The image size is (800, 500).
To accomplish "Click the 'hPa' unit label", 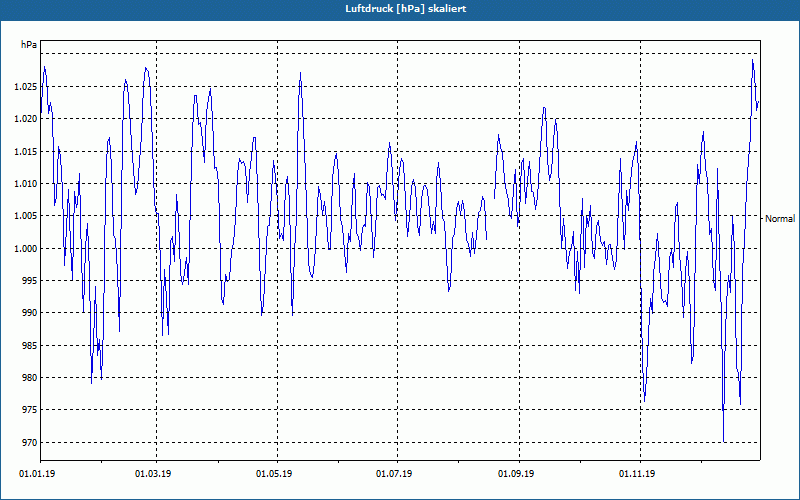I will [x=29, y=45].
